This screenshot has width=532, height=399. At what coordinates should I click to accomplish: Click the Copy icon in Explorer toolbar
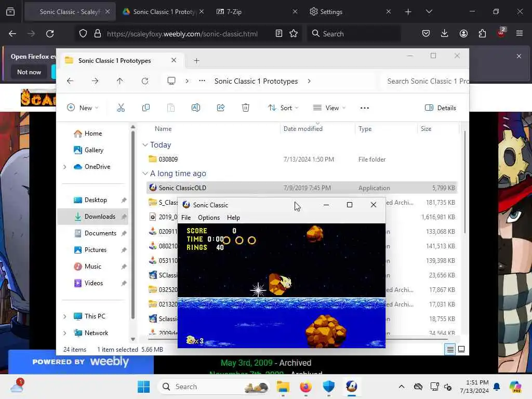click(x=146, y=108)
